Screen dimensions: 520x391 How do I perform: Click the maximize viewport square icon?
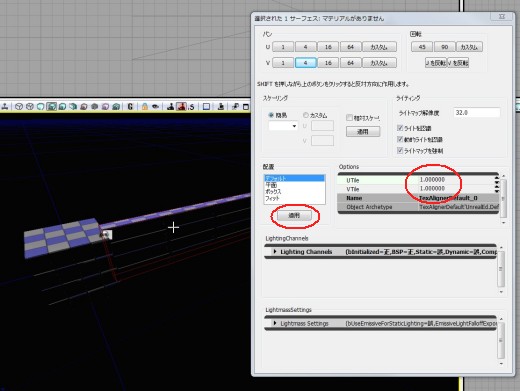[246, 107]
